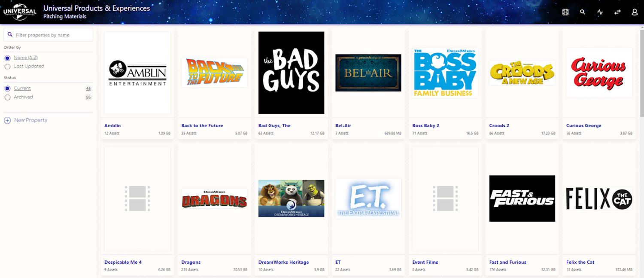Image resolution: width=644 pixels, height=278 pixels.
Task: Click the '689.88 MB' size under Bel-Air
Action: tap(393, 133)
